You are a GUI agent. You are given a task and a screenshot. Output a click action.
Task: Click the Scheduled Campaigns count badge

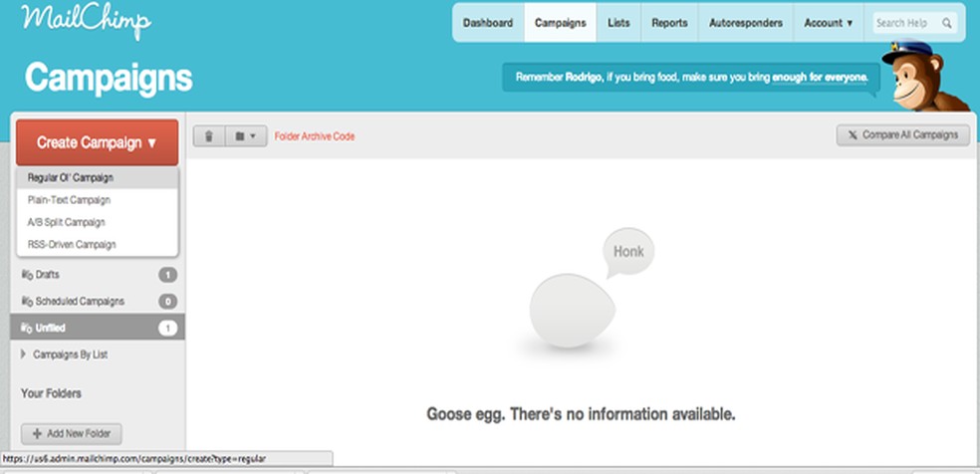pos(167,302)
